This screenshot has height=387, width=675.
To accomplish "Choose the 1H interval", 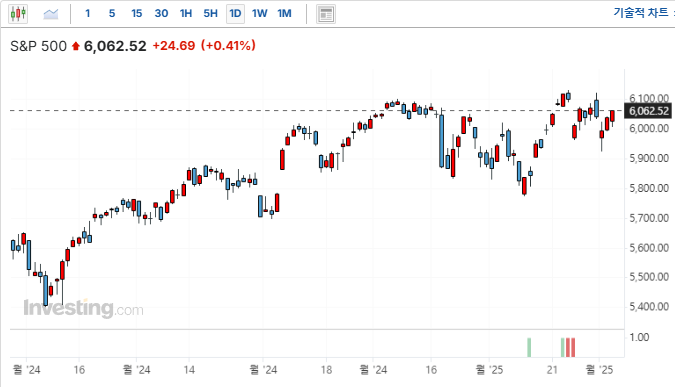I will [186, 14].
